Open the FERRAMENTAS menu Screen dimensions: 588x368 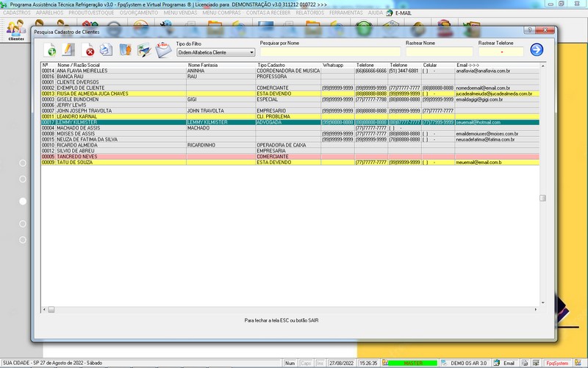(345, 13)
